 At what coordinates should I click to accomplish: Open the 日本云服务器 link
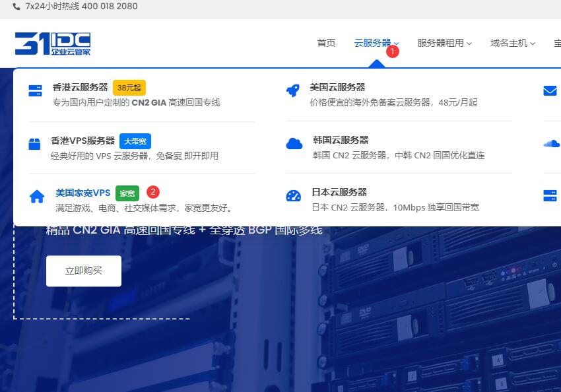click(x=339, y=192)
